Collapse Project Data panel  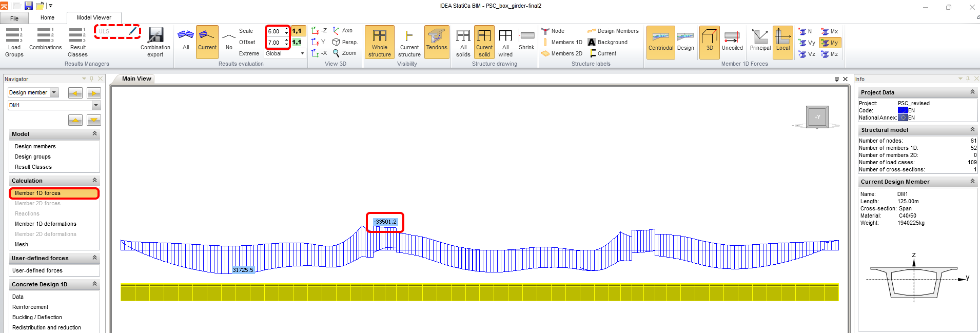coord(972,92)
